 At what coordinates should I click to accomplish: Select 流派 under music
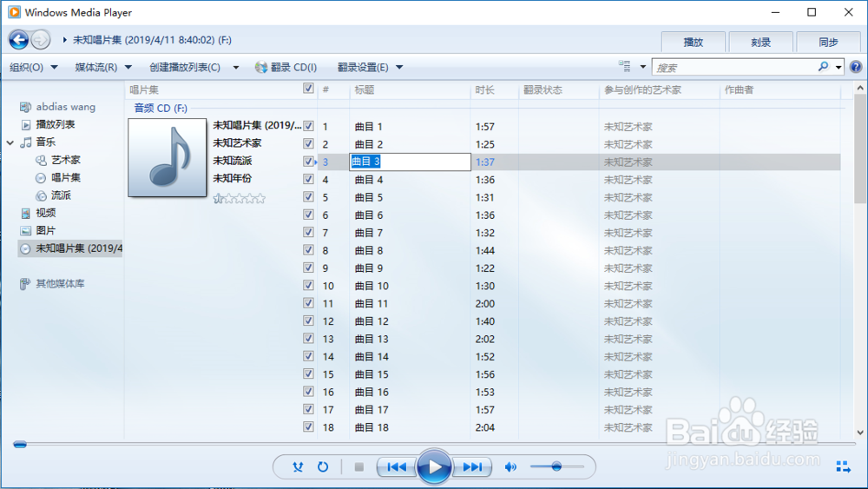pos(61,195)
